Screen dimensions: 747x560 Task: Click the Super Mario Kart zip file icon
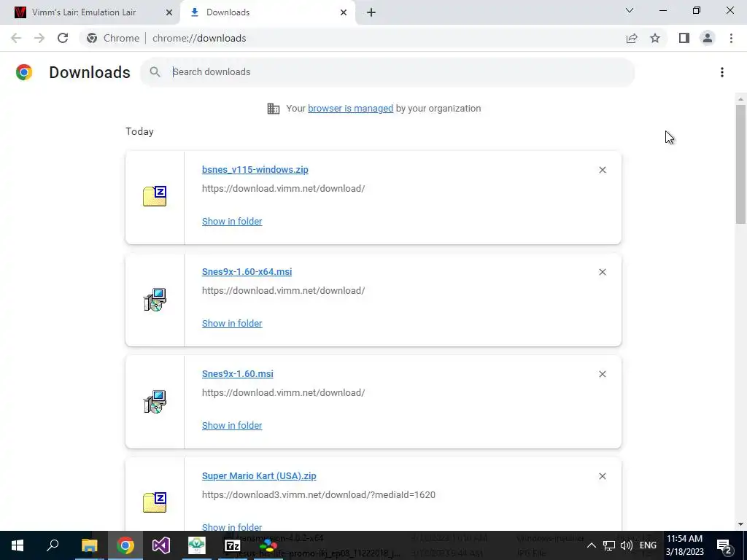click(x=155, y=502)
